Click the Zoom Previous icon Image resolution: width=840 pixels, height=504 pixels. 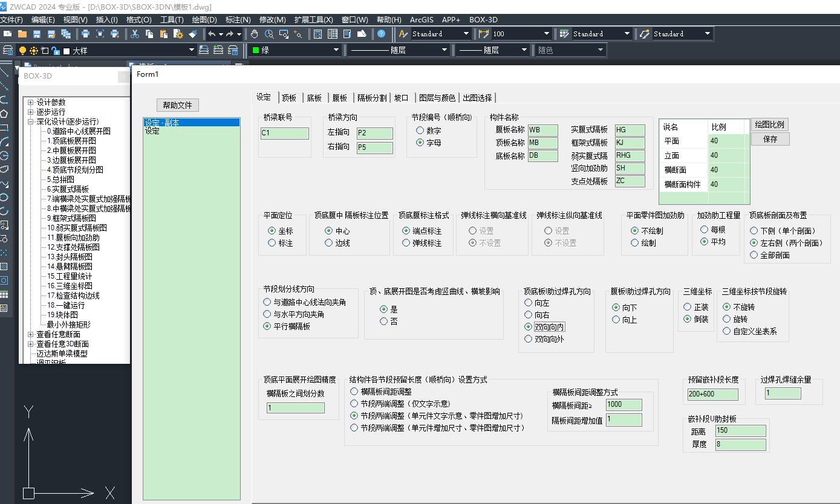tap(298, 34)
